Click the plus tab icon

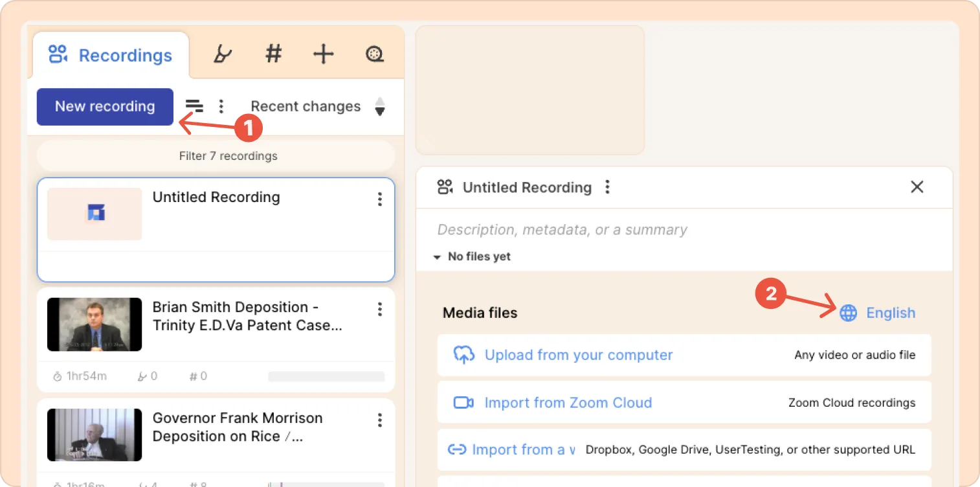[323, 54]
